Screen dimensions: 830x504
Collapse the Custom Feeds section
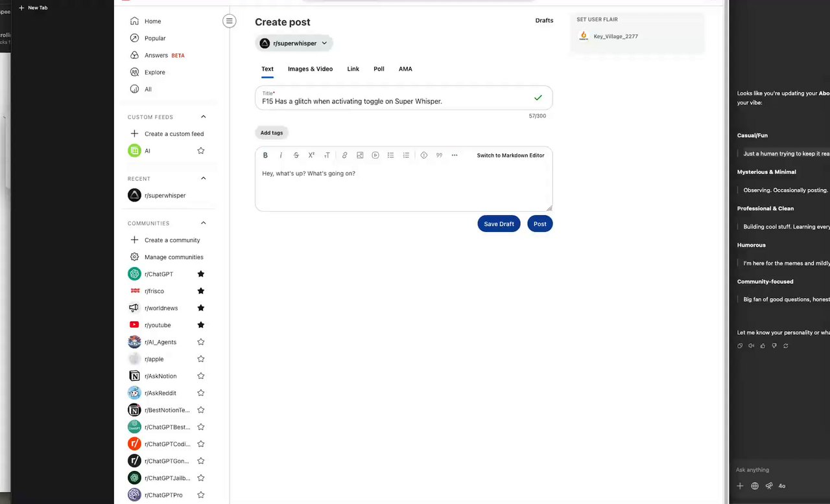tap(204, 117)
